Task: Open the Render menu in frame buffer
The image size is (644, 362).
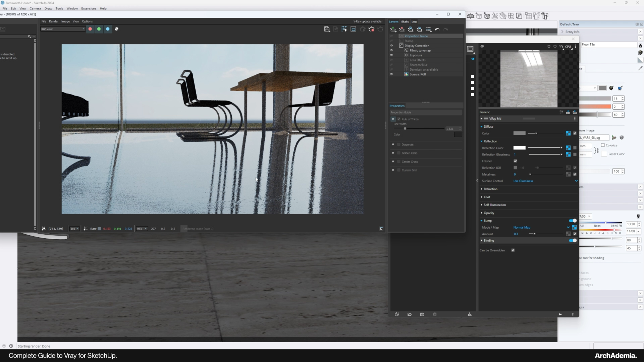Action: click(x=54, y=21)
